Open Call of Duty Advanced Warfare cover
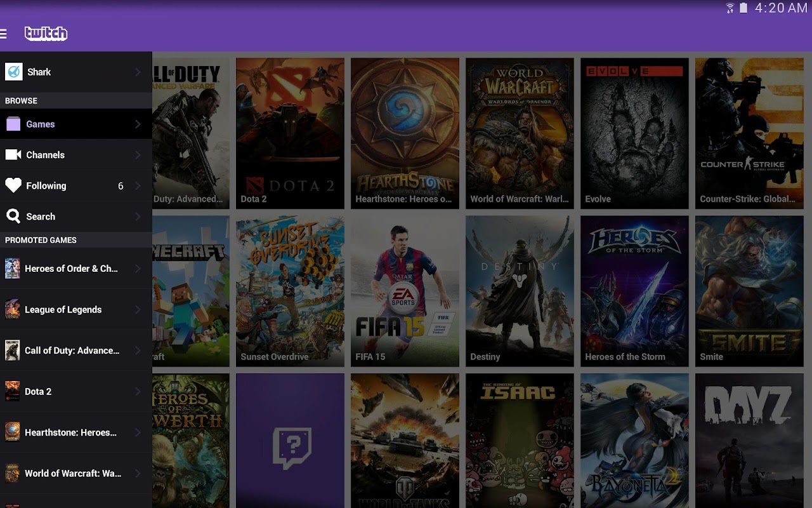 click(191, 133)
